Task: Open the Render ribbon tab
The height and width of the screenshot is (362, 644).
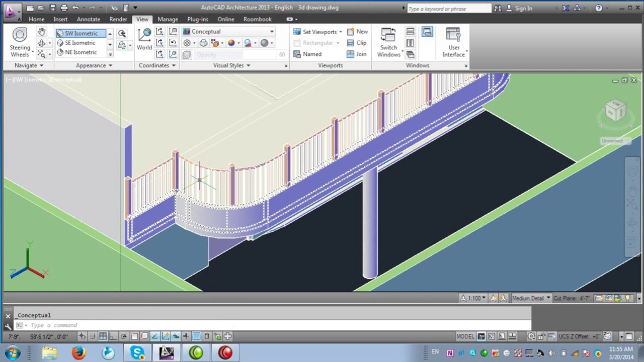Action: pos(118,19)
